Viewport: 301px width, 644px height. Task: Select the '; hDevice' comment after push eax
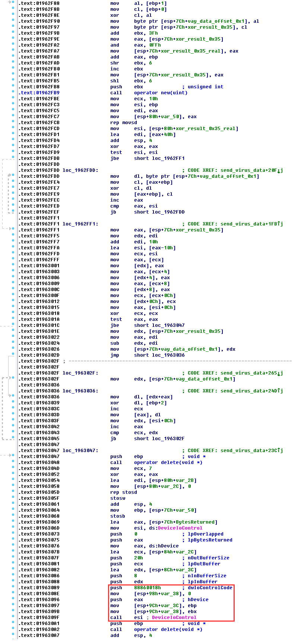tap(195, 600)
